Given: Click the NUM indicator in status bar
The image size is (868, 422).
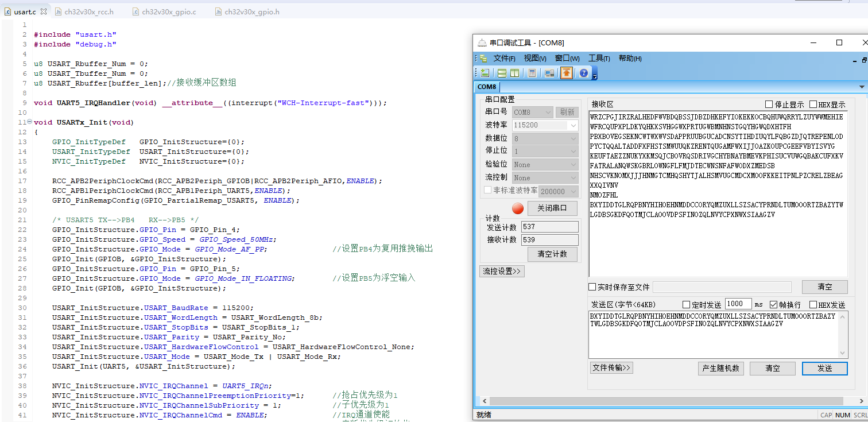Looking at the screenshot, I should point(843,415).
